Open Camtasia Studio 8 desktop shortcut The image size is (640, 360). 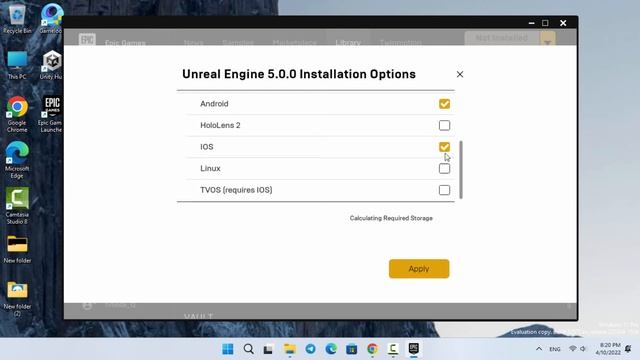(17, 206)
